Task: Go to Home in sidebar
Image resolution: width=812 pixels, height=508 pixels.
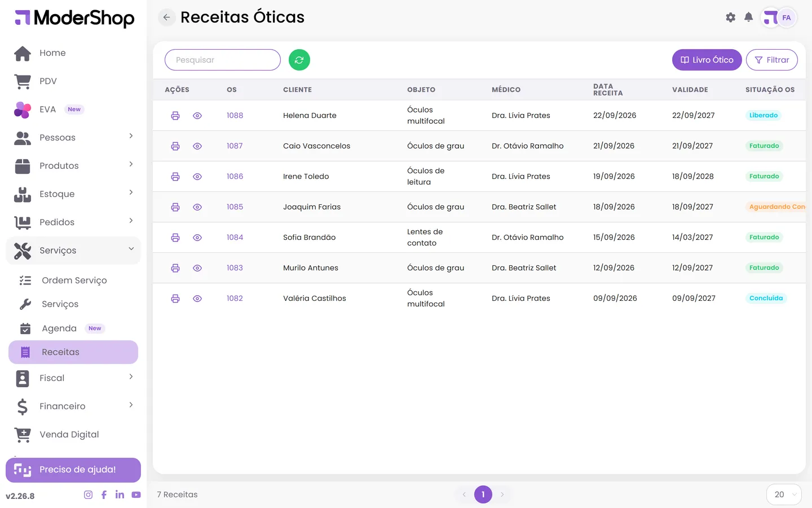Action: point(73,53)
